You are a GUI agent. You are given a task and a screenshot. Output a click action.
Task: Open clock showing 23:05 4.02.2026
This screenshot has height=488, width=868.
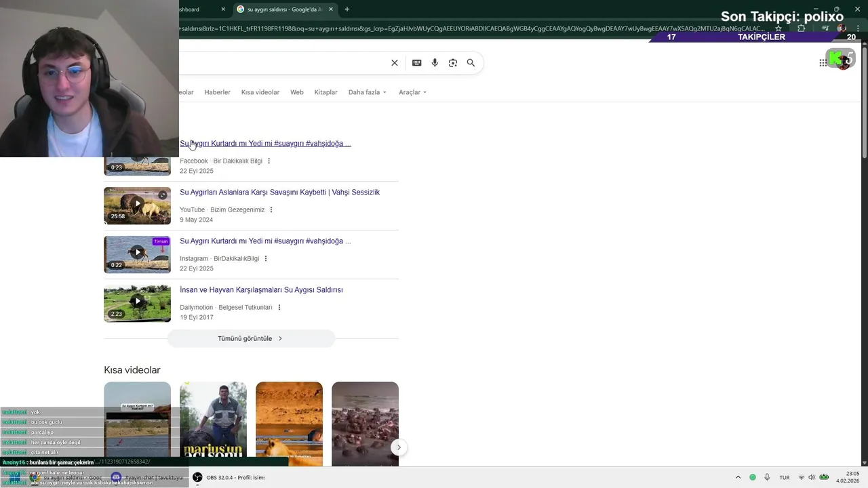point(848,477)
